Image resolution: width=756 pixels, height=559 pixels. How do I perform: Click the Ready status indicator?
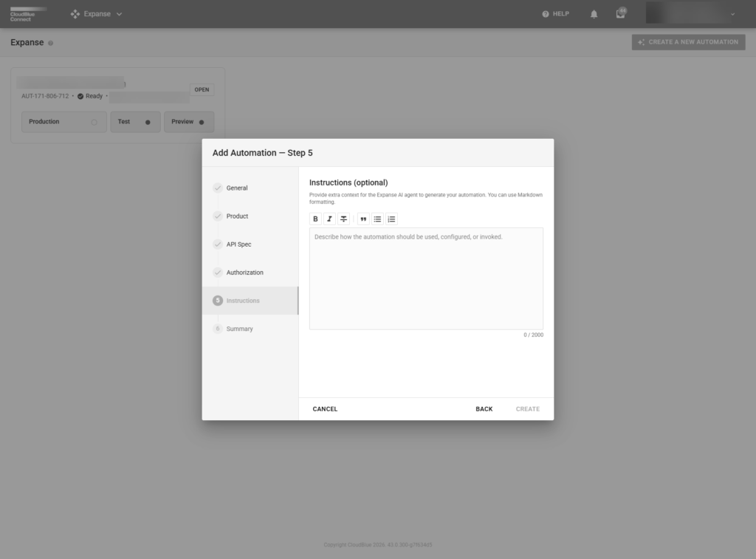point(90,96)
